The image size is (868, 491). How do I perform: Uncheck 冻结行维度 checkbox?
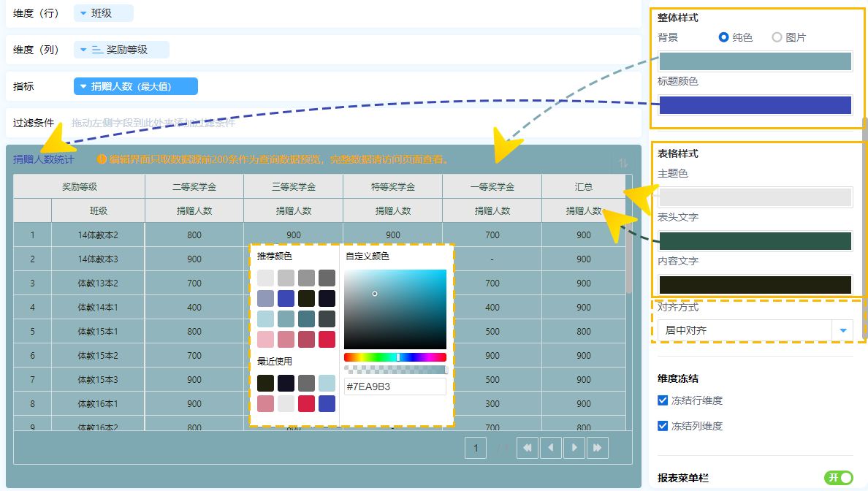(x=663, y=400)
